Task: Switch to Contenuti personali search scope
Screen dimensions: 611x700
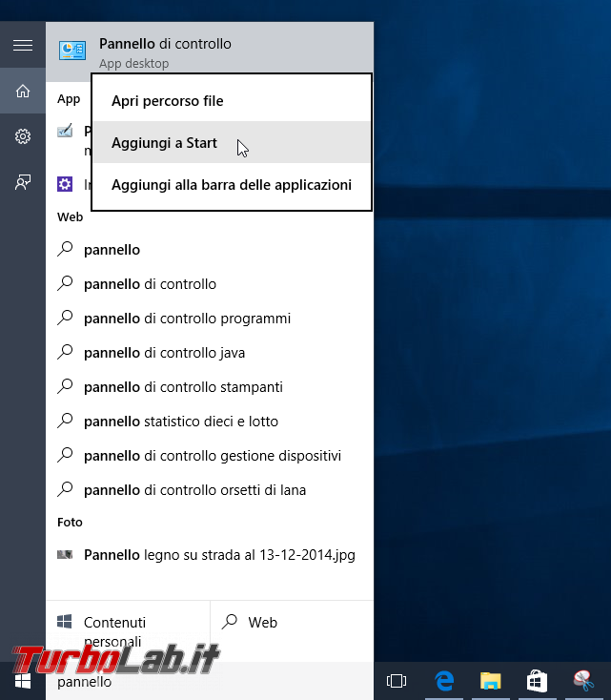Action: tap(128, 631)
